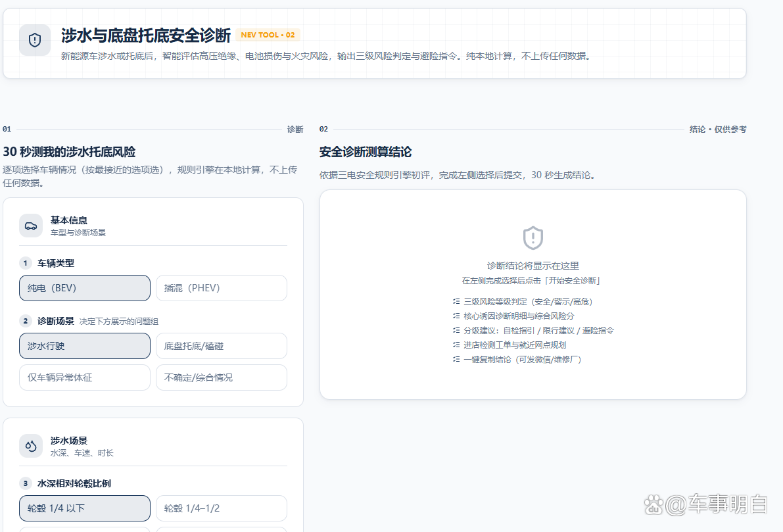This screenshot has width=783, height=532.
Task: Click checklist icon beside 分级建议
Action: [x=456, y=330]
